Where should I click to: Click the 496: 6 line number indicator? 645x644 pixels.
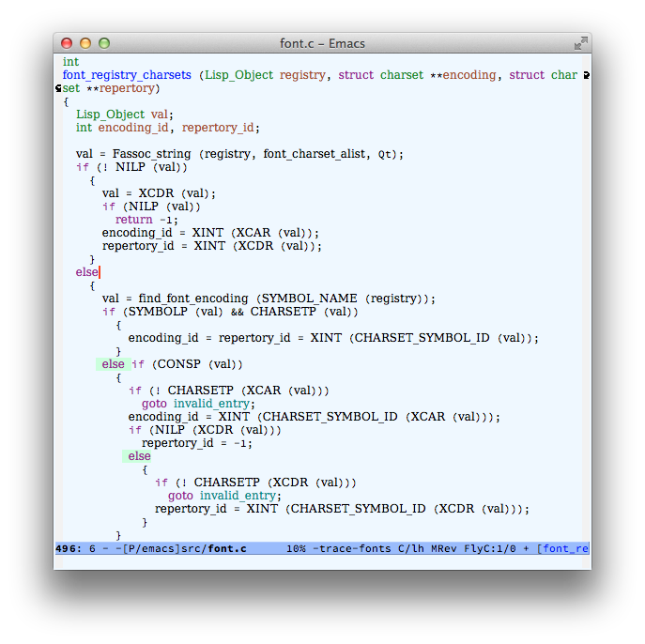coord(75,548)
